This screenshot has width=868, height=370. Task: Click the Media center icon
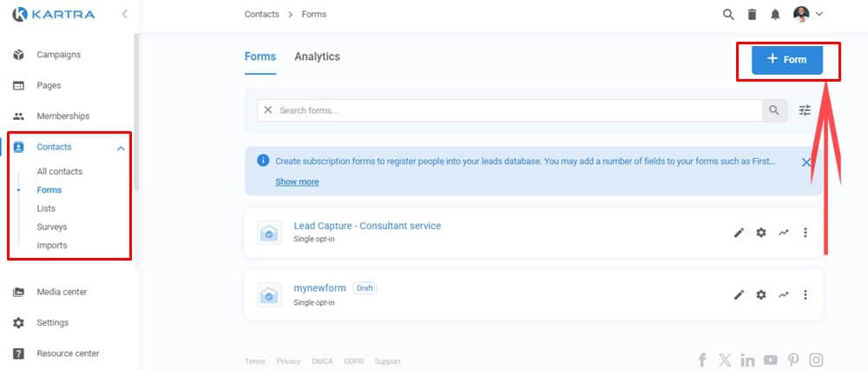click(19, 292)
